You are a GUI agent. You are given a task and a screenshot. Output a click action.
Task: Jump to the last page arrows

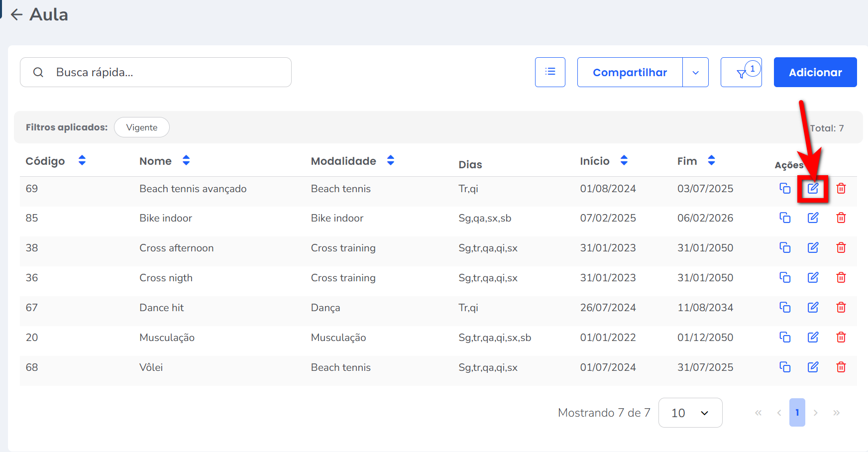coord(837,413)
